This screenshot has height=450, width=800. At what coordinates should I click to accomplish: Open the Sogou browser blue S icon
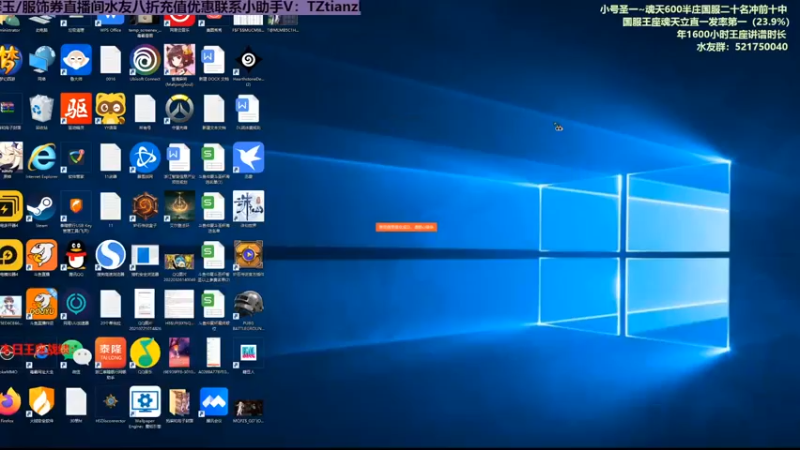click(x=111, y=255)
